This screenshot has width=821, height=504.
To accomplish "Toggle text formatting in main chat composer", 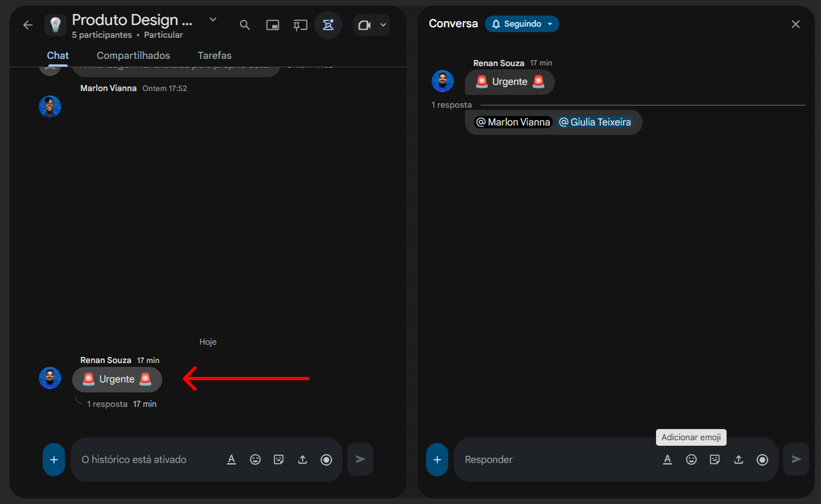I will pos(232,460).
